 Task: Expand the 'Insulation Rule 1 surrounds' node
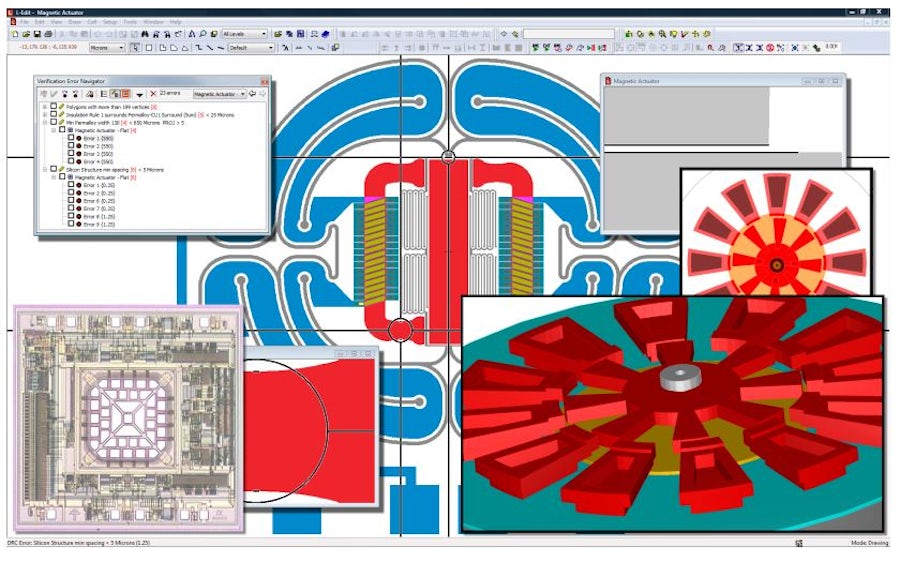[x=45, y=114]
